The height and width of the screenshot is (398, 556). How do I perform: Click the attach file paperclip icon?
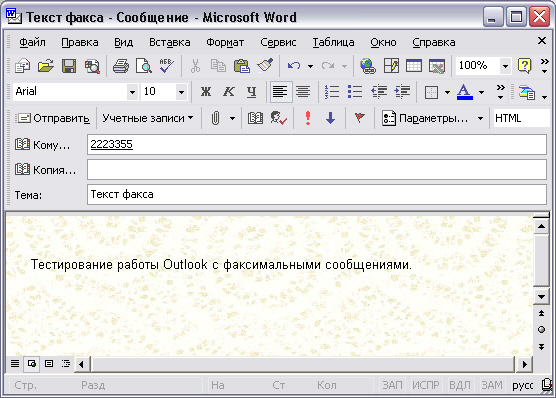click(x=215, y=118)
